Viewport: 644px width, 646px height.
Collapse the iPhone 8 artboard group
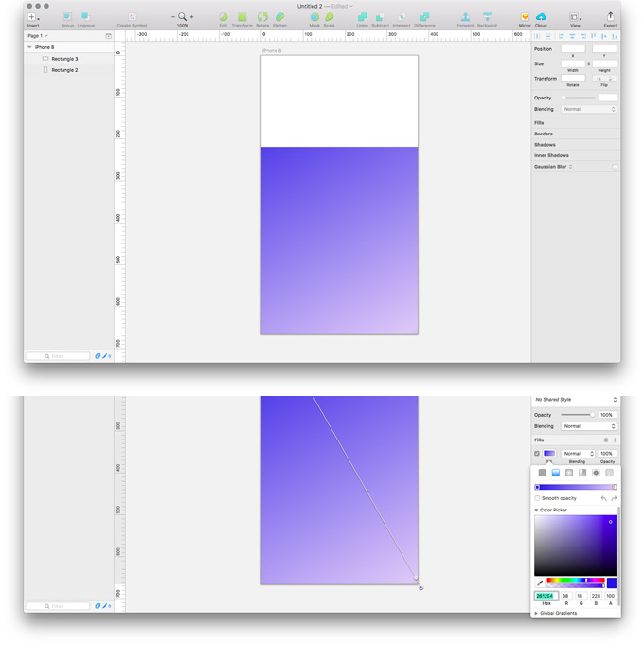pyautogui.click(x=29, y=47)
